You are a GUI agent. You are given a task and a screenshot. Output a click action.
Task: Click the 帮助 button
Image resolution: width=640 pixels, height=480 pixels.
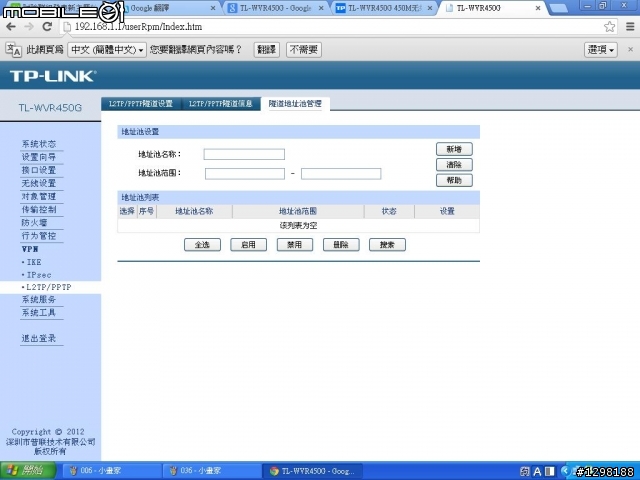pos(454,180)
